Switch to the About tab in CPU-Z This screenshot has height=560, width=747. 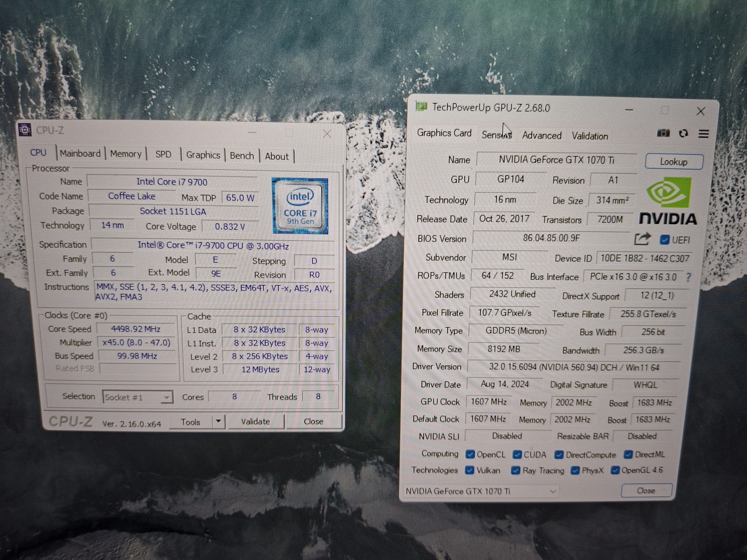point(277,156)
